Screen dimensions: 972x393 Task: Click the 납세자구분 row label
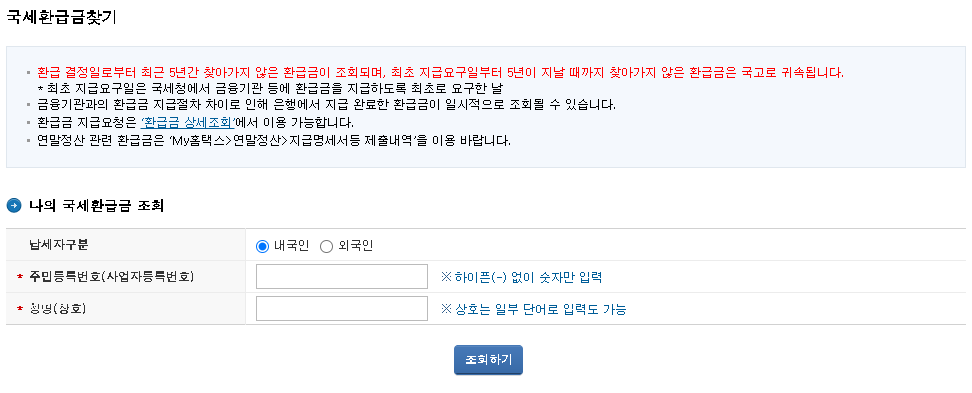click(58, 245)
